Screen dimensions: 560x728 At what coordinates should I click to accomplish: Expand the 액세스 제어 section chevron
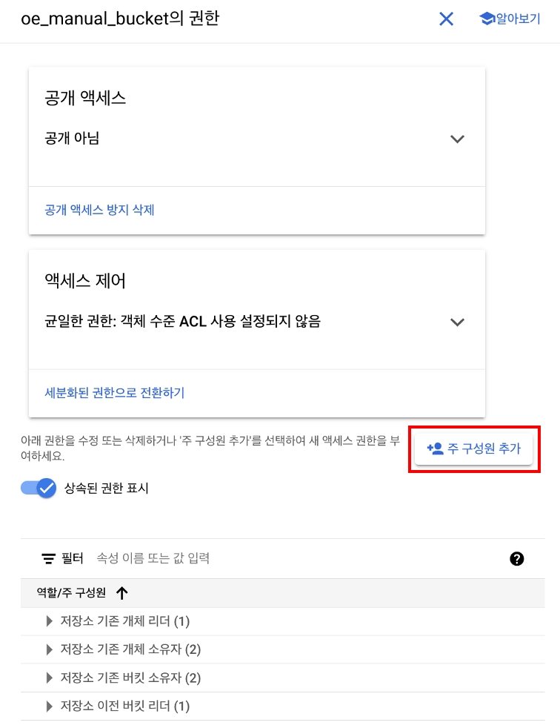click(457, 322)
